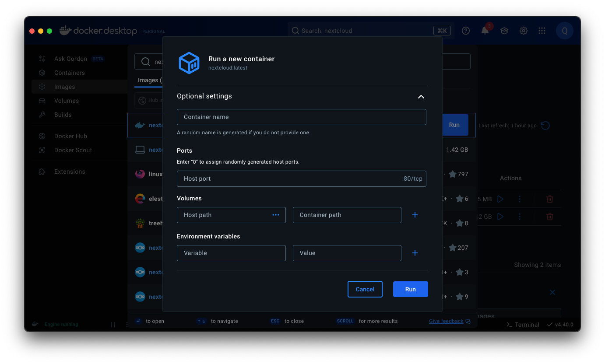Viewport: 605px width, 364px height.
Task: Click the Showing 2 items text
Action: tap(537, 265)
